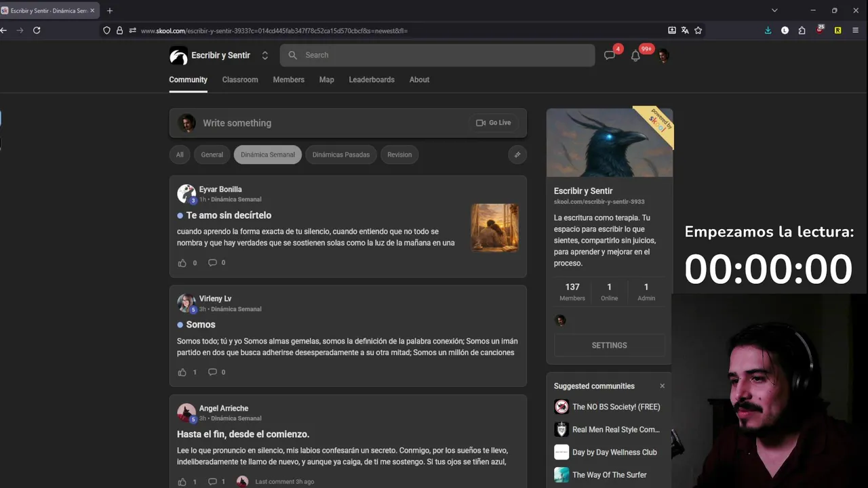Image resolution: width=868 pixels, height=488 pixels.
Task: Open Angel Arrieche's avatar
Action: 186,413
